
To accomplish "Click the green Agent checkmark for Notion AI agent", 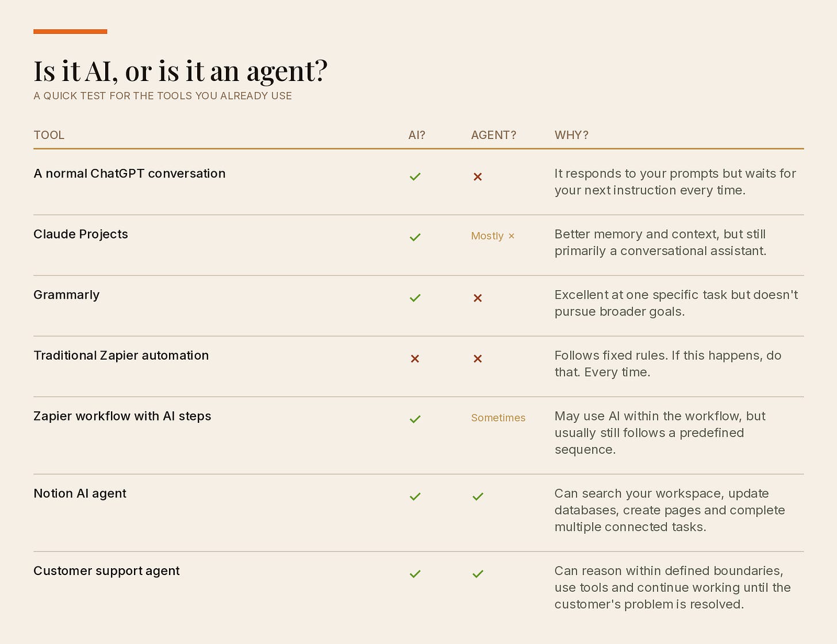I will 478,496.
